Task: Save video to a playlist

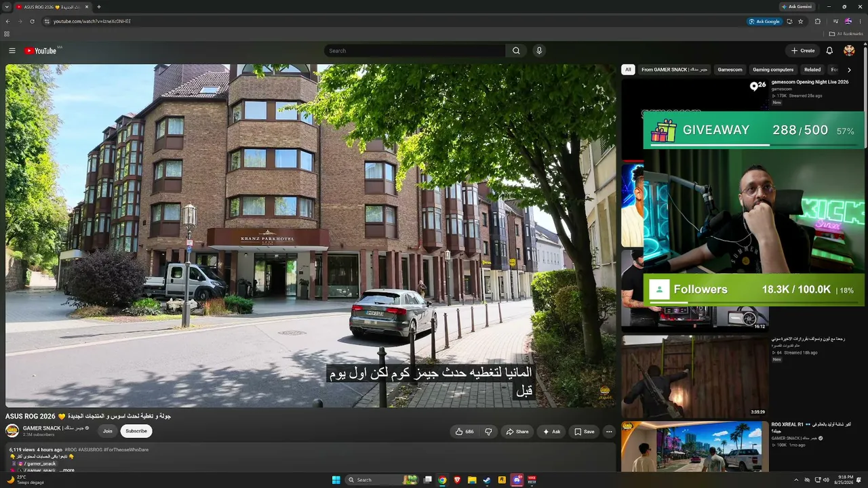Action: [585, 432]
